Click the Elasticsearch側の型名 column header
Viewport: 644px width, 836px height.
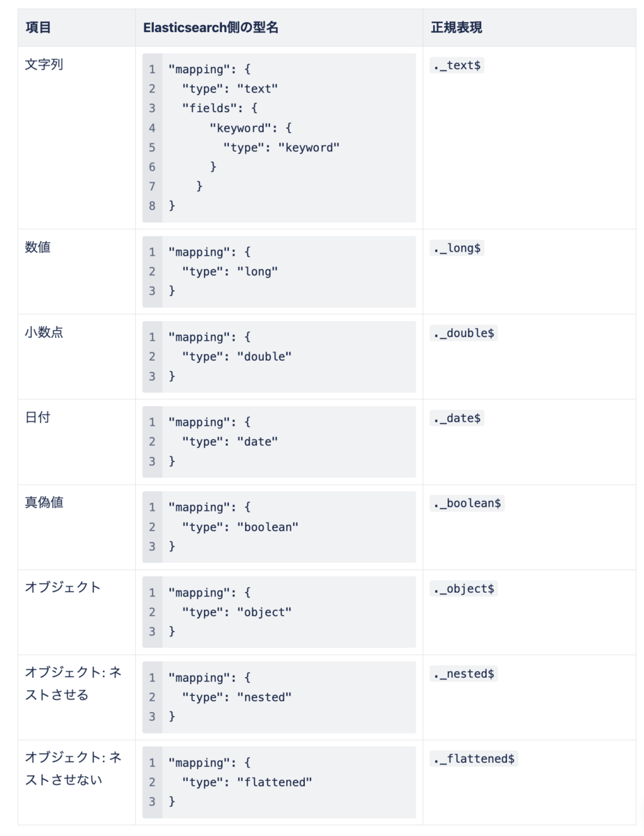(x=211, y=28)
